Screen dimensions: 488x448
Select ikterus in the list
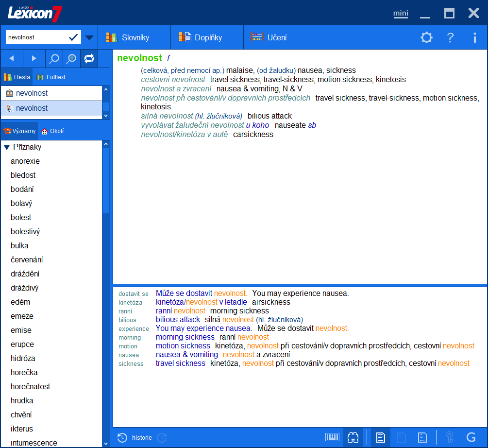point(21,429)
